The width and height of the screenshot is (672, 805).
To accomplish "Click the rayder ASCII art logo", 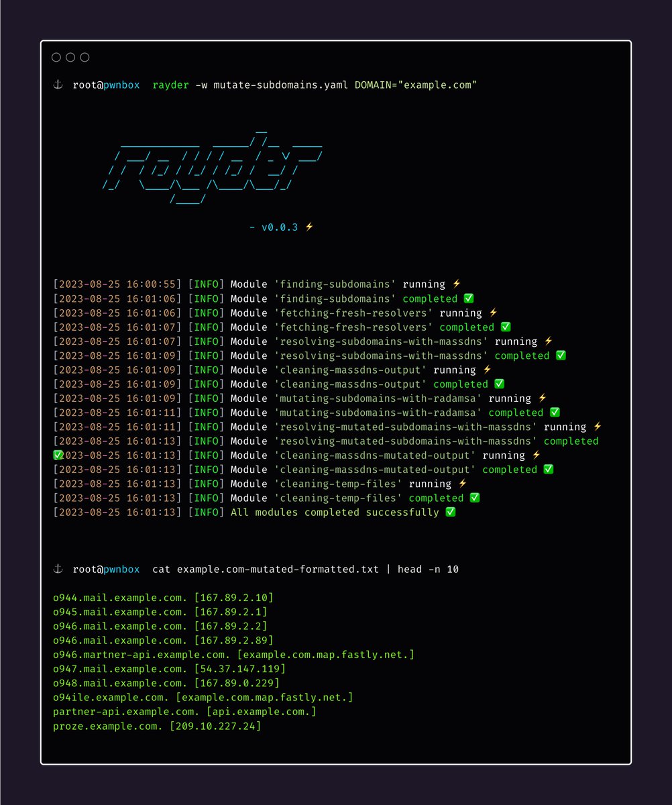I will click(x=213, y=166).
